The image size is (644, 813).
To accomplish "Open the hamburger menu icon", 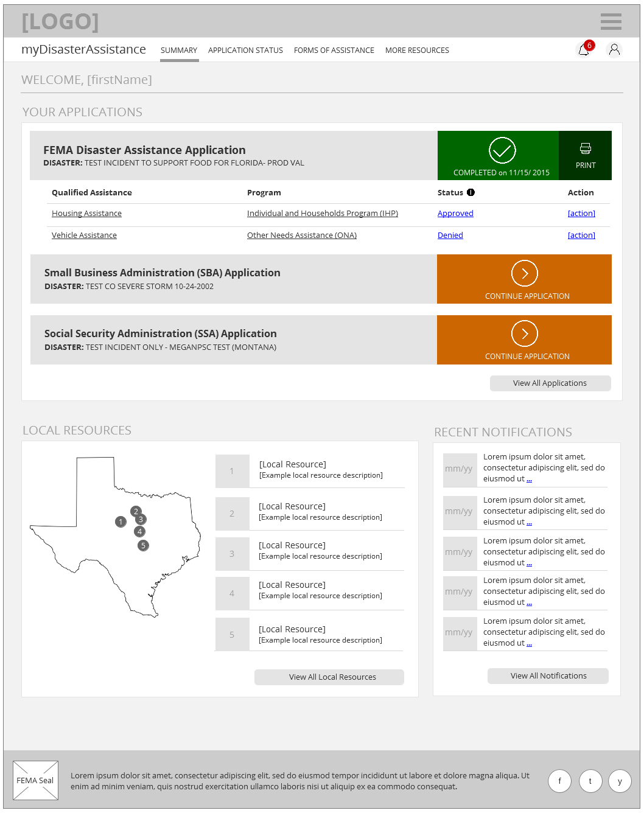I will [x=611, y=21].
